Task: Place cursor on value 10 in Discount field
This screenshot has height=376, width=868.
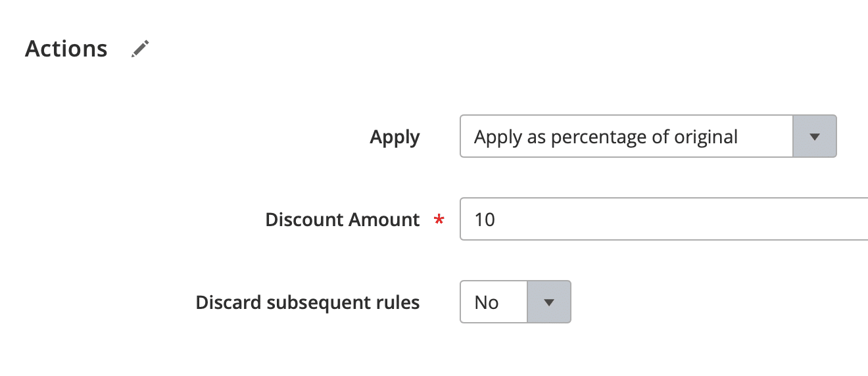Action: (x=485, y=220)
